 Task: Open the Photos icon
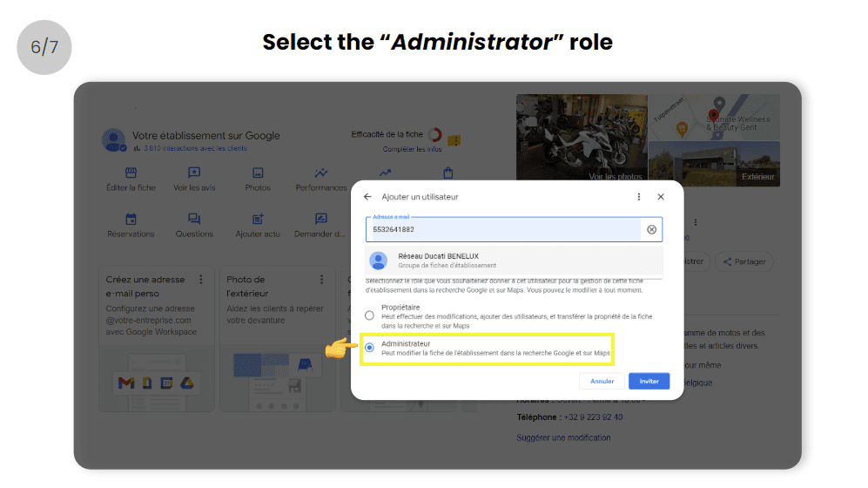[258, 173]
